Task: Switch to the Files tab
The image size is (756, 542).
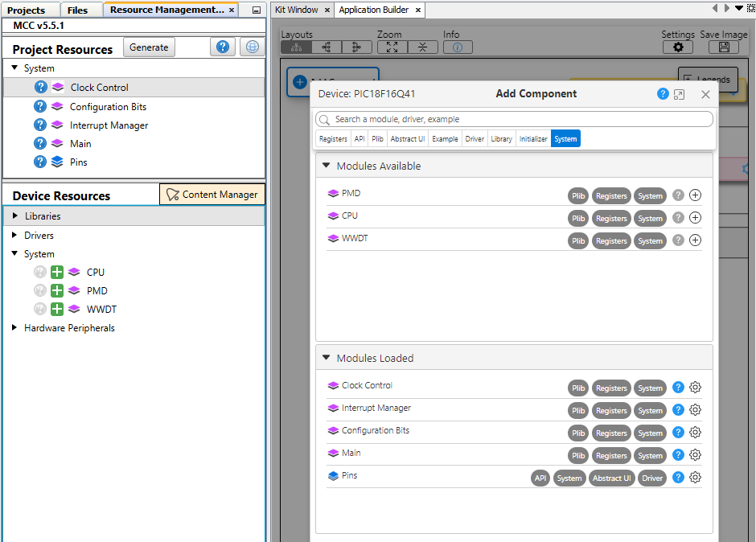Action: 77,10
